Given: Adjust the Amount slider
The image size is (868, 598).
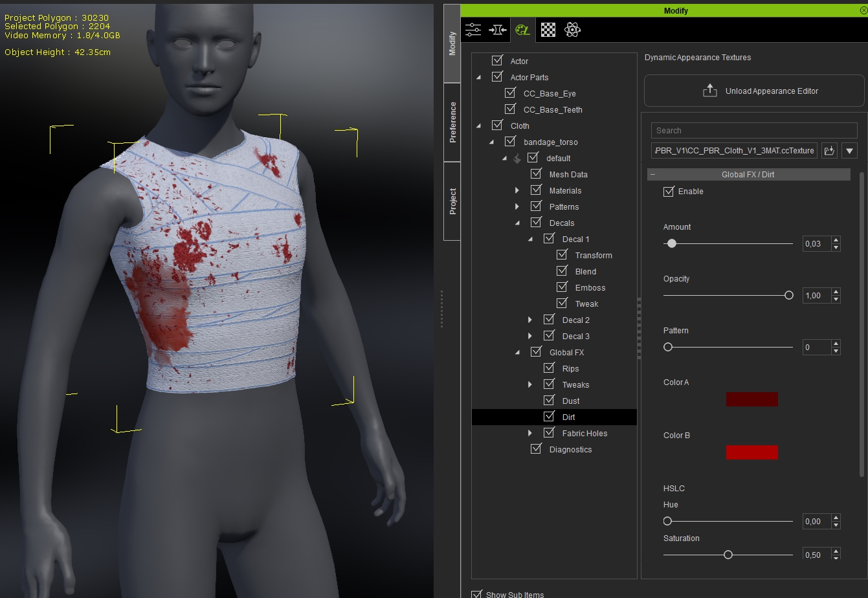Looking at the screenshot, I should coord(672,243).
